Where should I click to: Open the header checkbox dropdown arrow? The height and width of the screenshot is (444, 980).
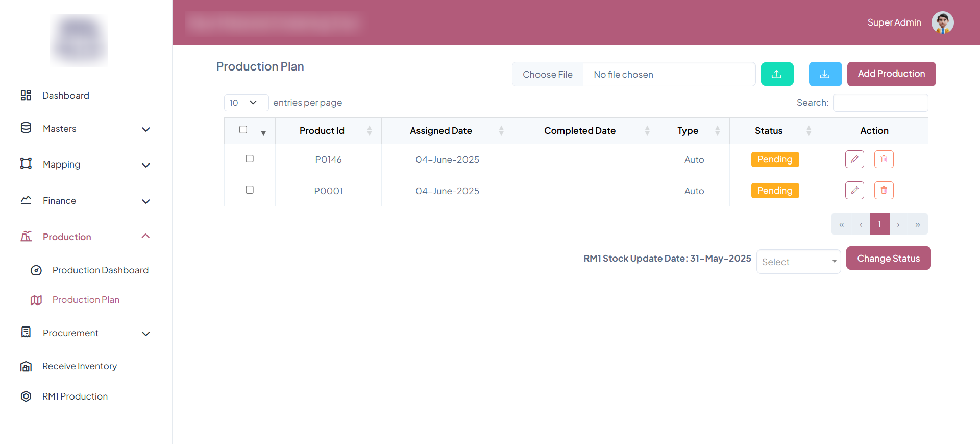pos(263,133)
